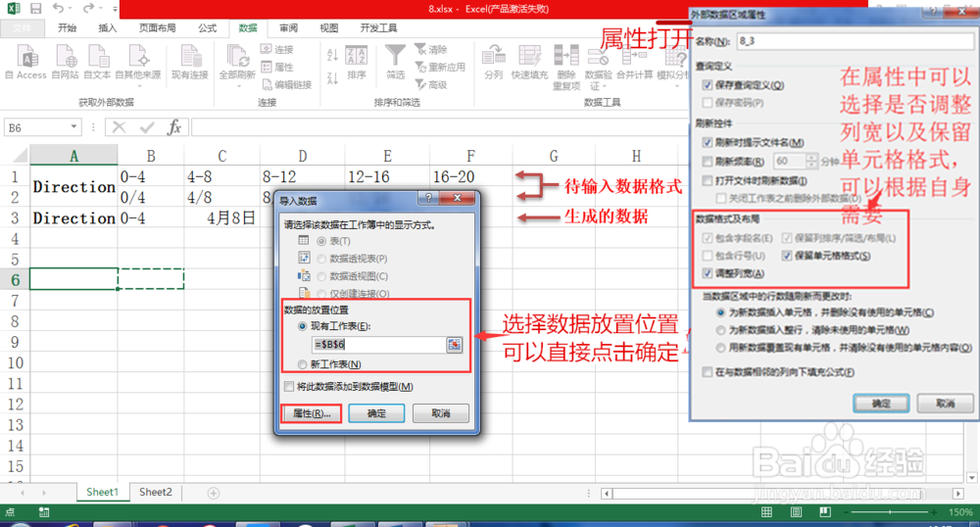The image size is (980, 527).
Task: Select cell containing 4月8日
Action: click(x=221, y=217)
